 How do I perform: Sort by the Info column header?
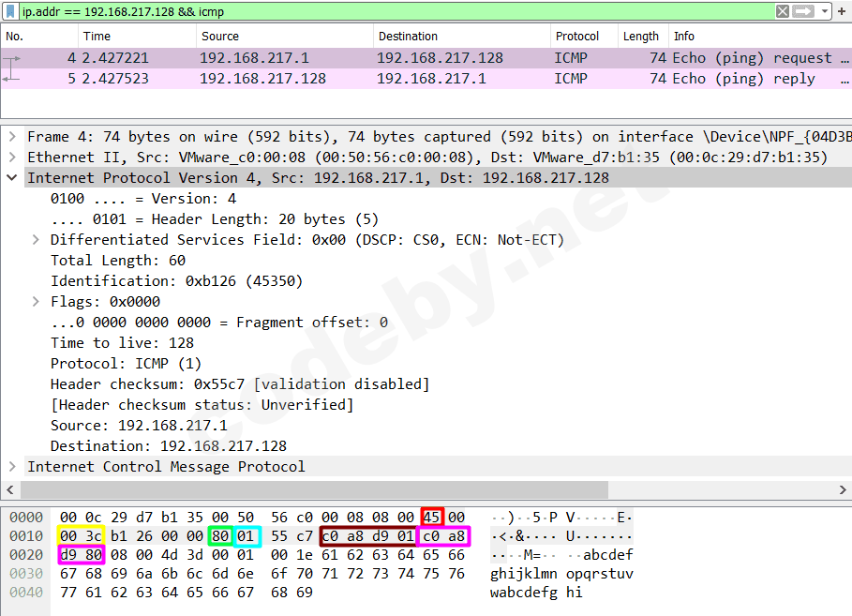coord(759,36)
